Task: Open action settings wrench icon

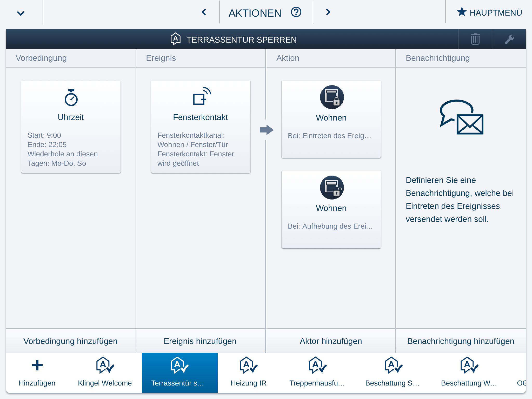Action: click(509, 39)
